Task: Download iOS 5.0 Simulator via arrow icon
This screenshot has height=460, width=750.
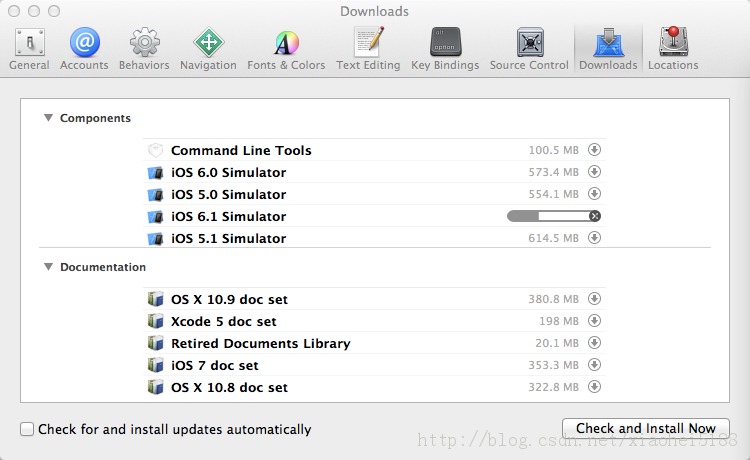Action: tap(595, 194)
